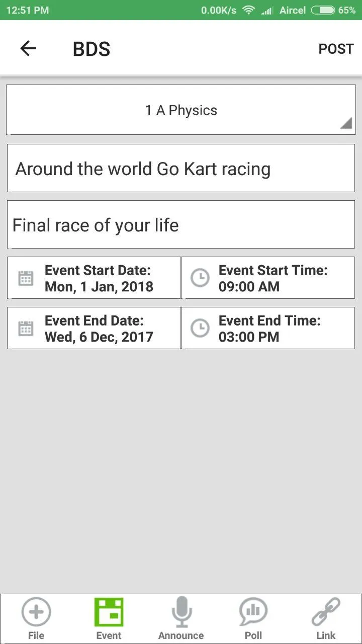Change start date Mon, 1 Jan, 2018
The height and width of the screenshot is (644, 362).
(x=99, y=287)
